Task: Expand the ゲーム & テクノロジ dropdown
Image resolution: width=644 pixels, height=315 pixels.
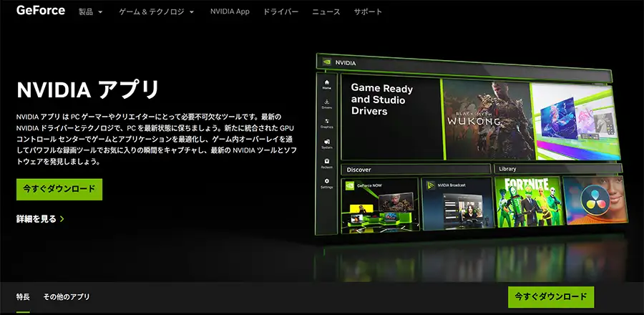Action: coord(156,12)
